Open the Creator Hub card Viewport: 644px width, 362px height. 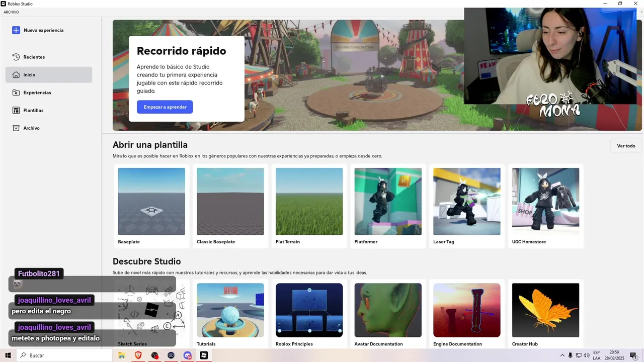pos(545,315)
